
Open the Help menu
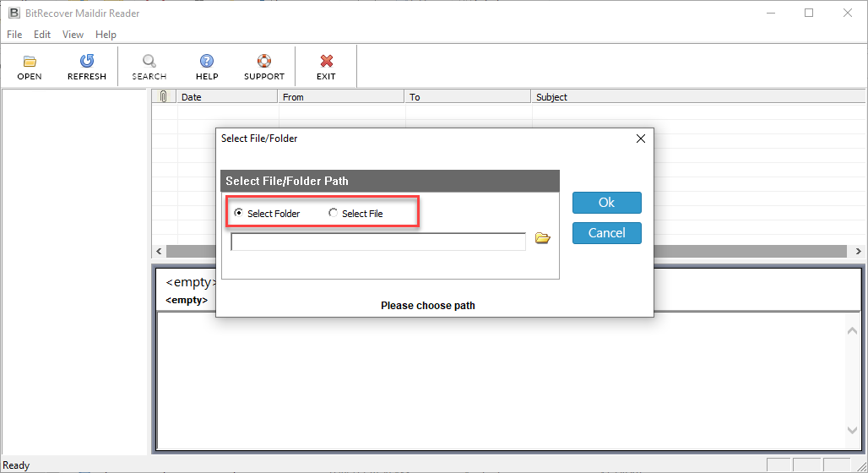point(106,35)
